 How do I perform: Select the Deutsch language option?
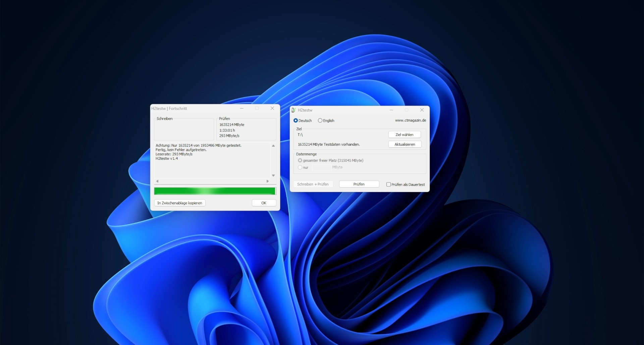(296, 120)
